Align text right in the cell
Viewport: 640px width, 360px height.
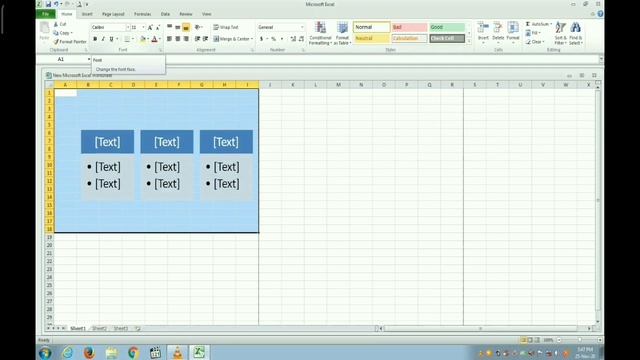click(186, 39)
